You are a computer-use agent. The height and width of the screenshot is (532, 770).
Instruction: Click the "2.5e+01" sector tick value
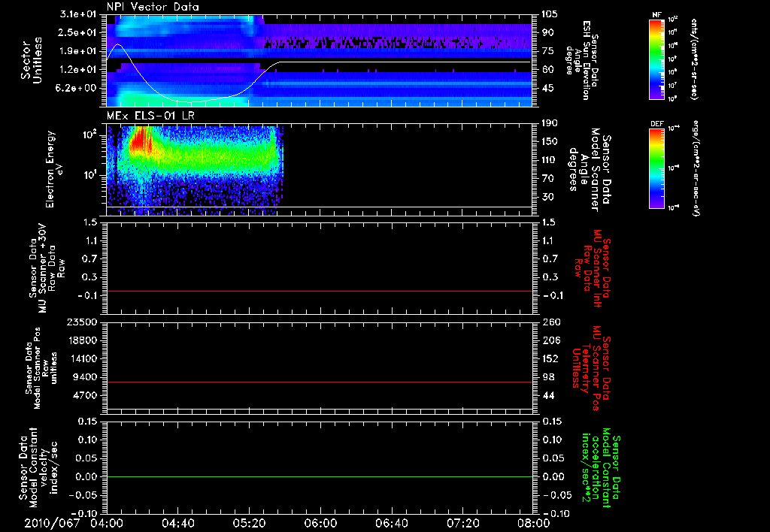click(77, 32)
